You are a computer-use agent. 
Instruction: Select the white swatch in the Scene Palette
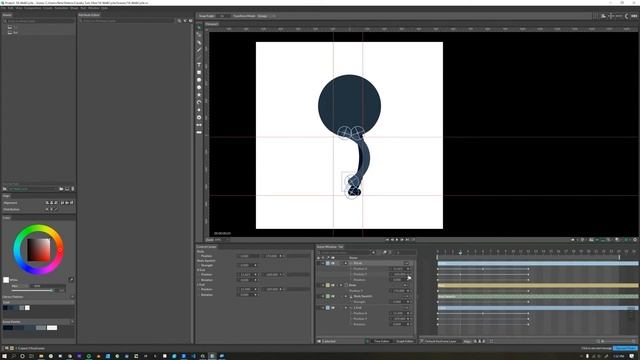[52, 327]
